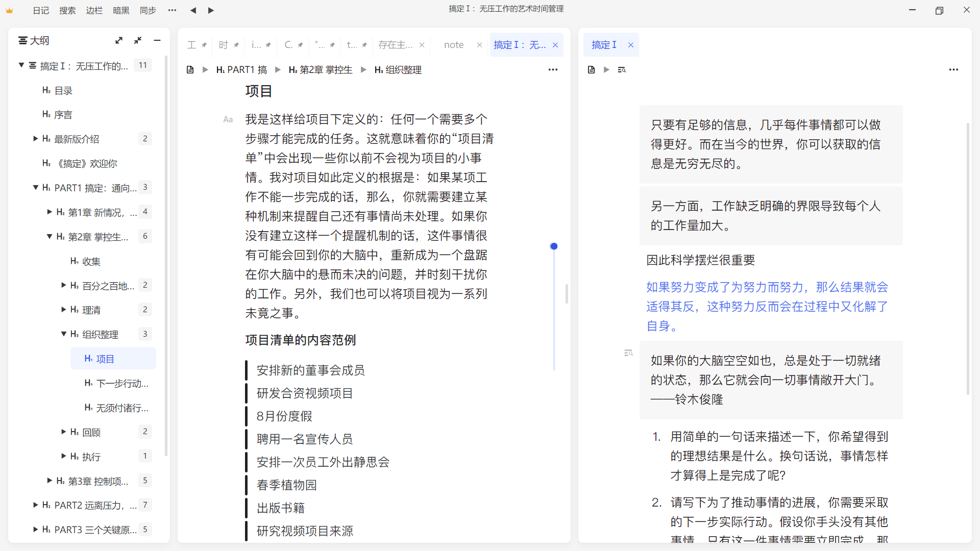Expand the 理清 outline node
The height and width of the screenshot is (551, 980).
pyautogui.click(x=63, y=310)
